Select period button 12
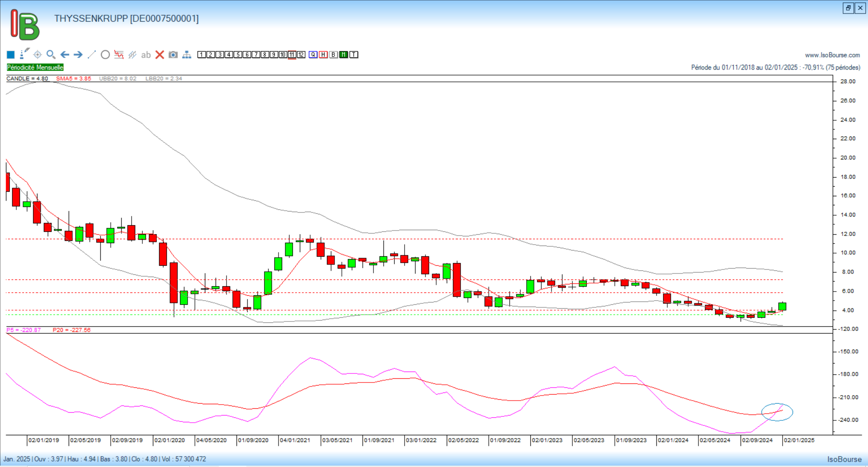 click(301, 55)
